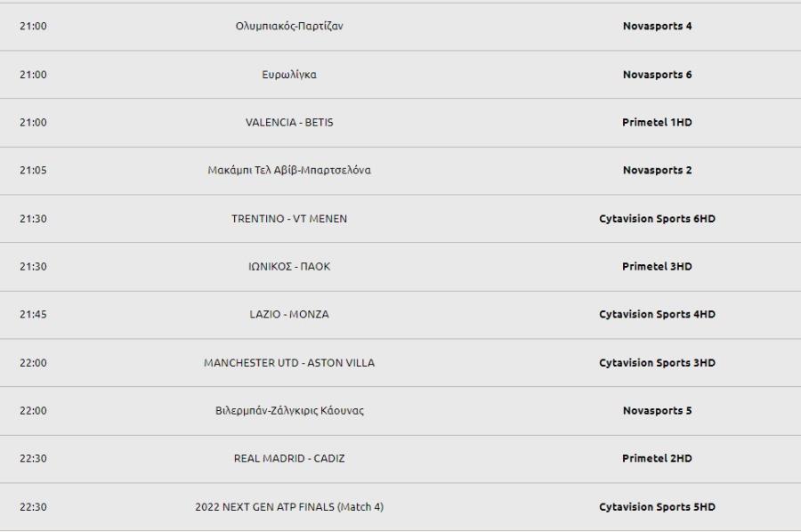This screenshot has height=532, width=801.
Task: Select the TRENTINO - VT MENEN match
Action: (289, 219)
